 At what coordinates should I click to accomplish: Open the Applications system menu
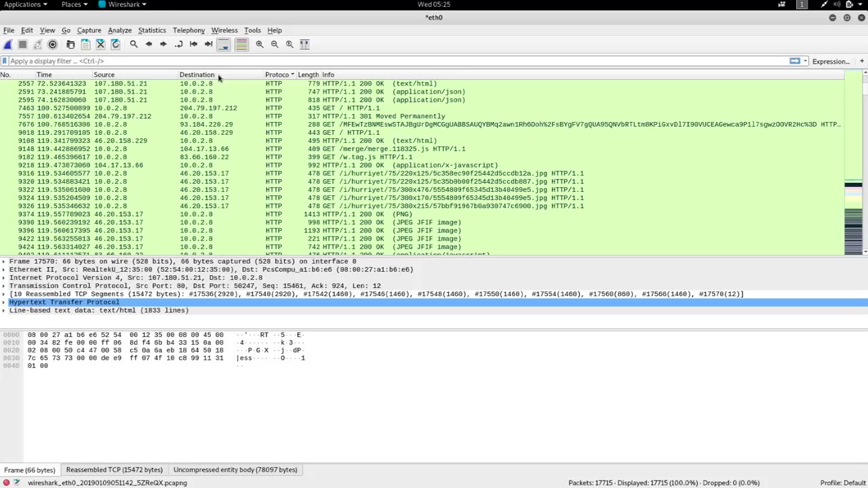pyautogui.click(x=26, y=5)
